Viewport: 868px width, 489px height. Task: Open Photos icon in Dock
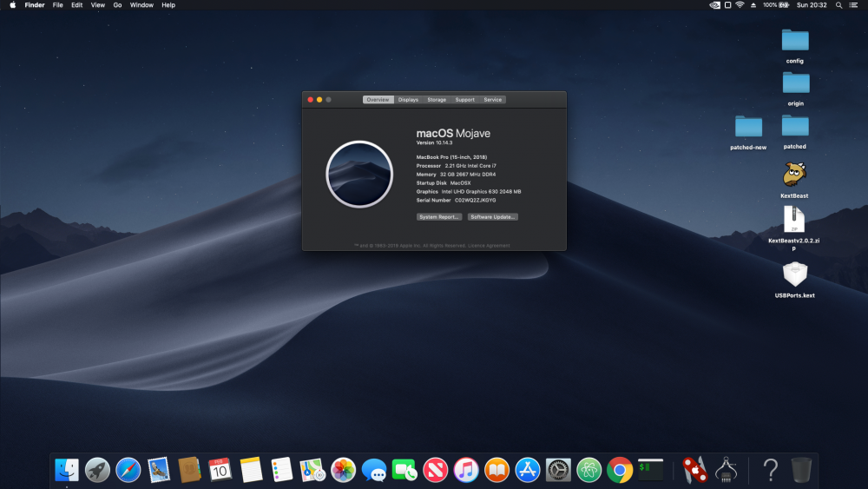tap(343, 470)
